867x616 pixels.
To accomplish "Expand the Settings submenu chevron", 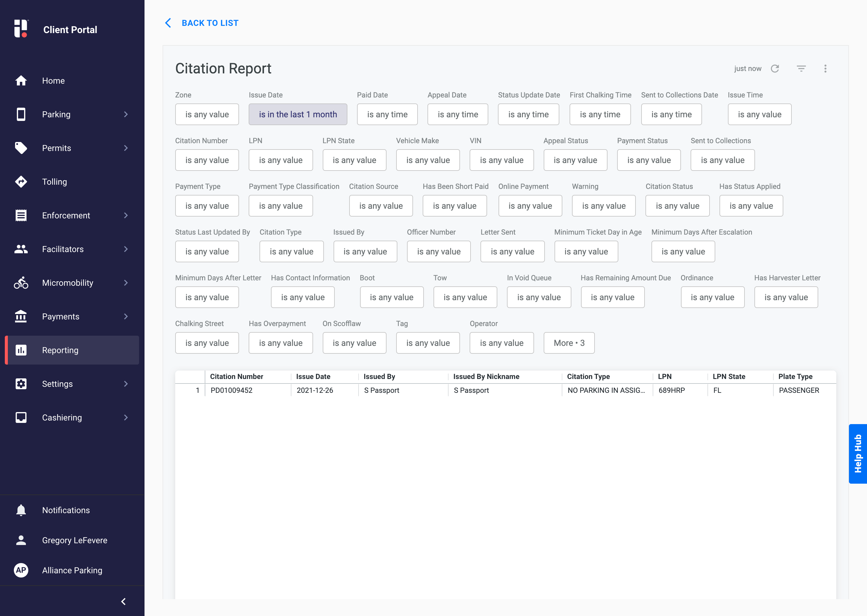I will 126,384.
